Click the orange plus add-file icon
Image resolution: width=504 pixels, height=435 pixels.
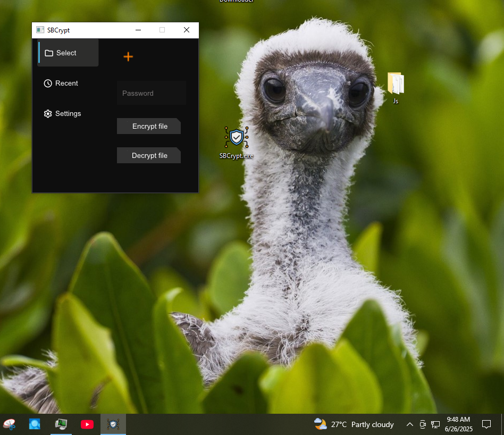coord(128,57)
